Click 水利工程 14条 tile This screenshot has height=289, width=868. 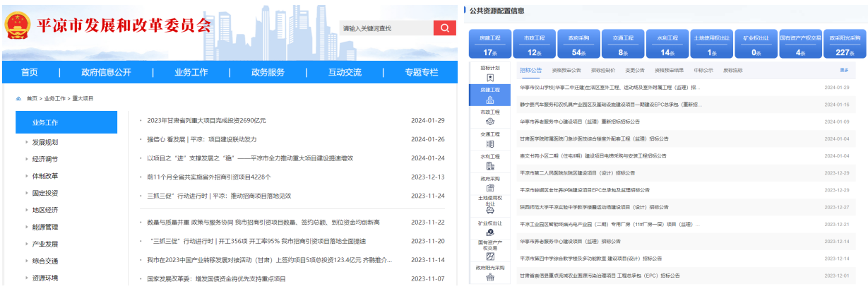667,44
